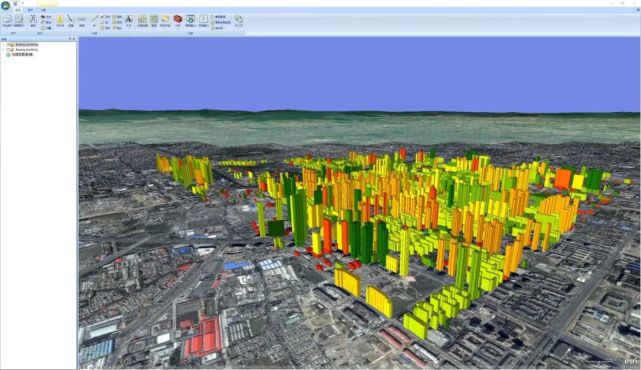
Task: Open the quick access toolbar dropdown arrow
Action: pos(22,3)
